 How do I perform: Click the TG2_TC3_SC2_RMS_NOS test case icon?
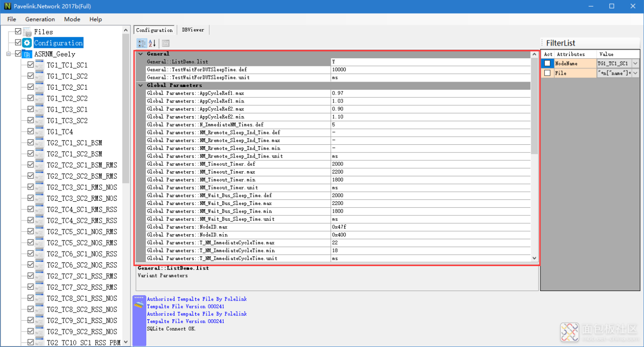tap(40, 198)
